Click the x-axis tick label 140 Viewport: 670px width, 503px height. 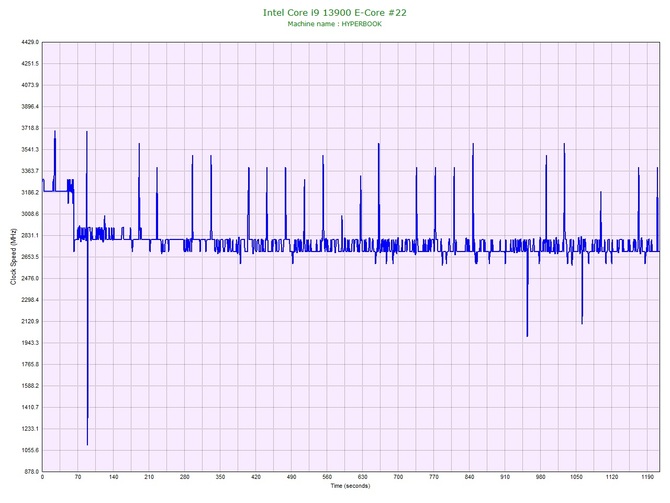tap(113, 477)
